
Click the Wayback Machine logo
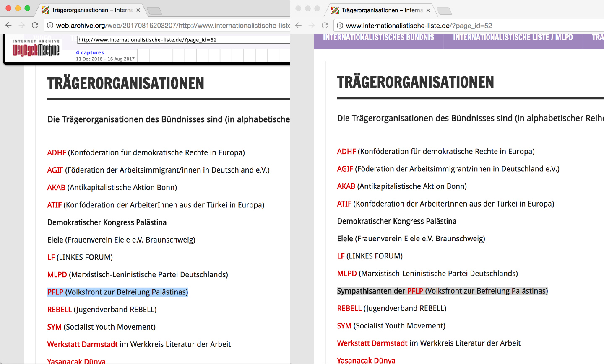click(36, 49)
